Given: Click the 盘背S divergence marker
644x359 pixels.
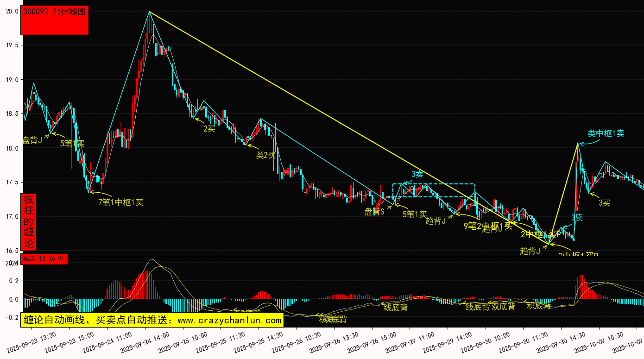Looking at the screenshot, I should [374, 212].
